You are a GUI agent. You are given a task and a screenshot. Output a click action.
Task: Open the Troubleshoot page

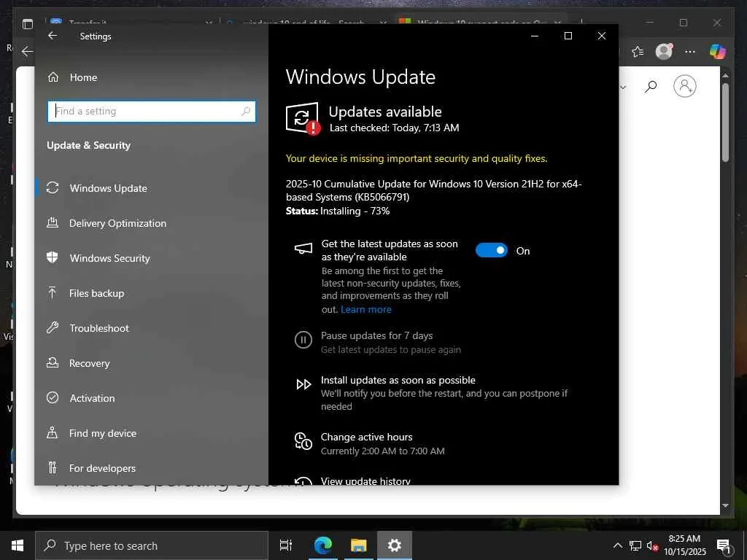[99, 328]
